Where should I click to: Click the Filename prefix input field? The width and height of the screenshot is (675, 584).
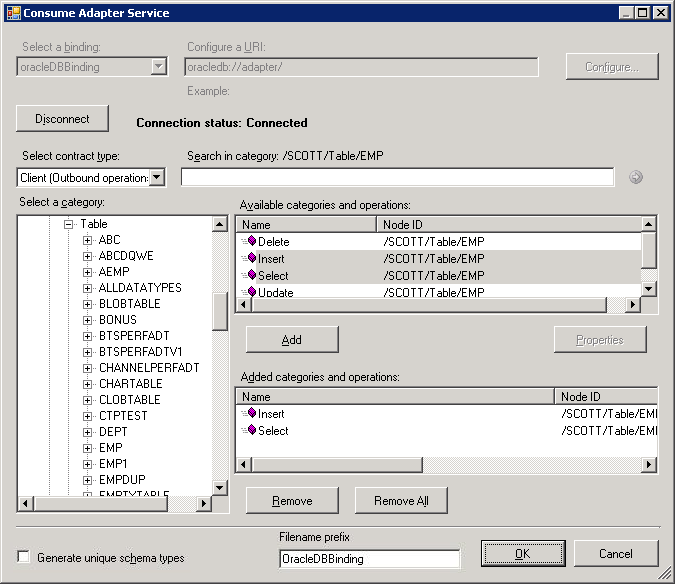pos(370,559)
